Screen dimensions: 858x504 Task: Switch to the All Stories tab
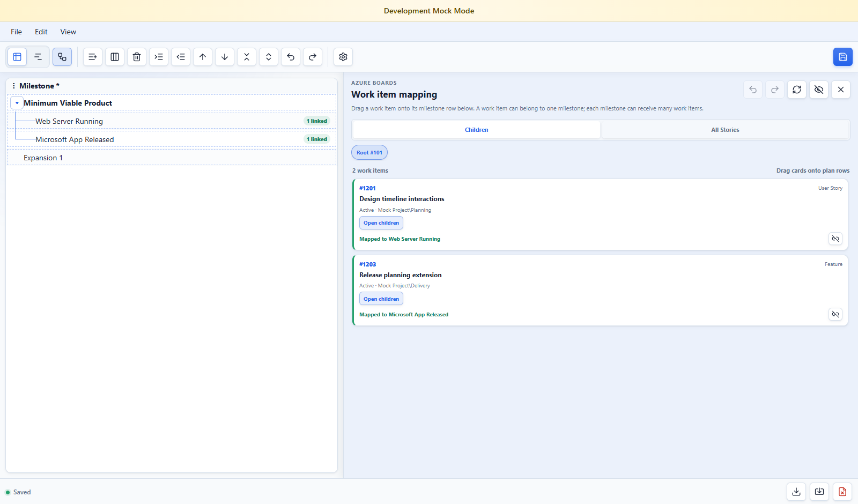(x=725, y=130)
